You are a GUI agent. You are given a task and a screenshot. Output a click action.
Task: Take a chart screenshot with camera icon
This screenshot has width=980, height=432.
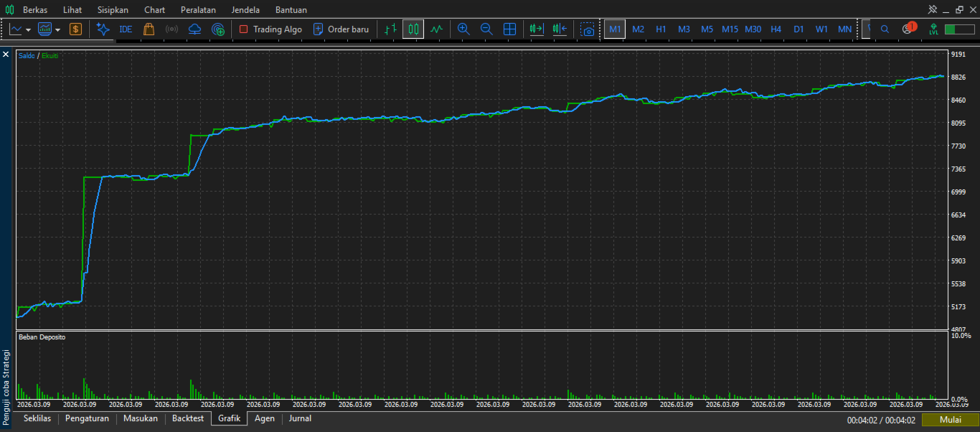pos(588,29)
